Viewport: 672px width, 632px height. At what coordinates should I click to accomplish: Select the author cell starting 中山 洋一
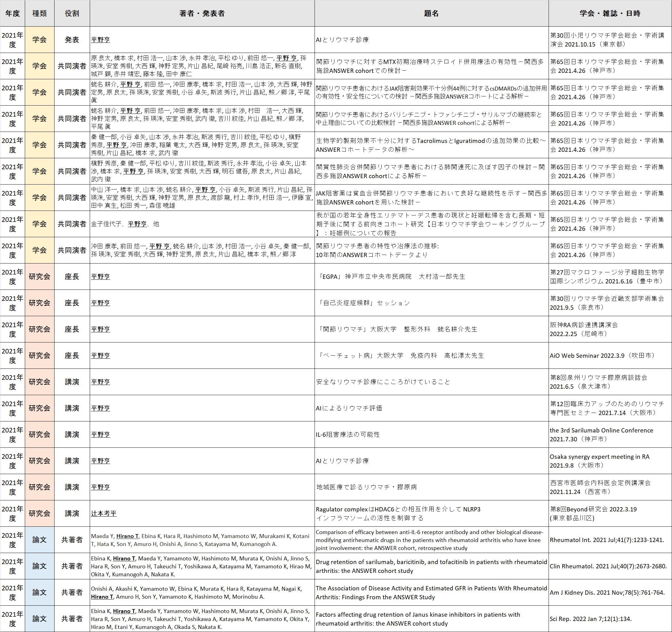click(202, 198)
